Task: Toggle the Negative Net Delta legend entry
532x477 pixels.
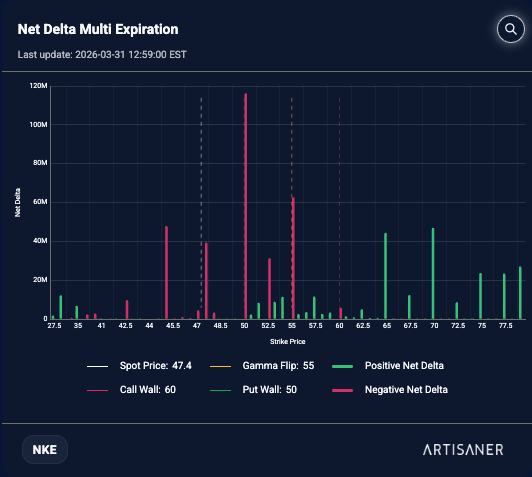Action: pos(390,389)
